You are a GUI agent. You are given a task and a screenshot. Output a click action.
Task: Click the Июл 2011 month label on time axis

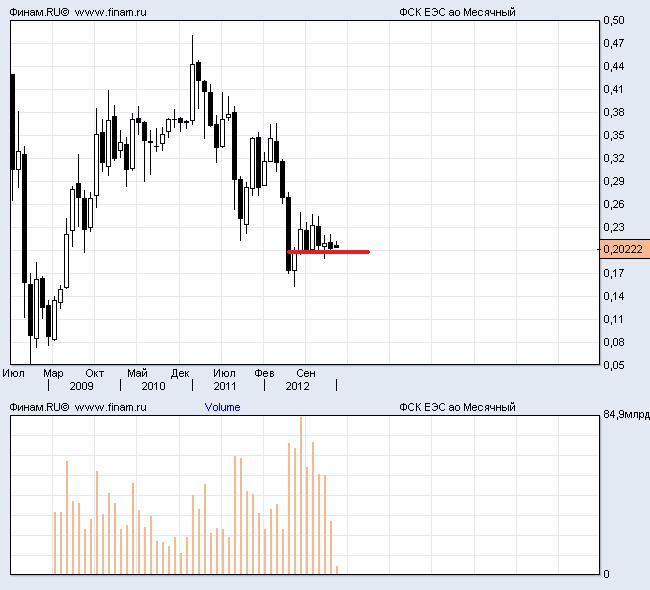coord(224,373)
